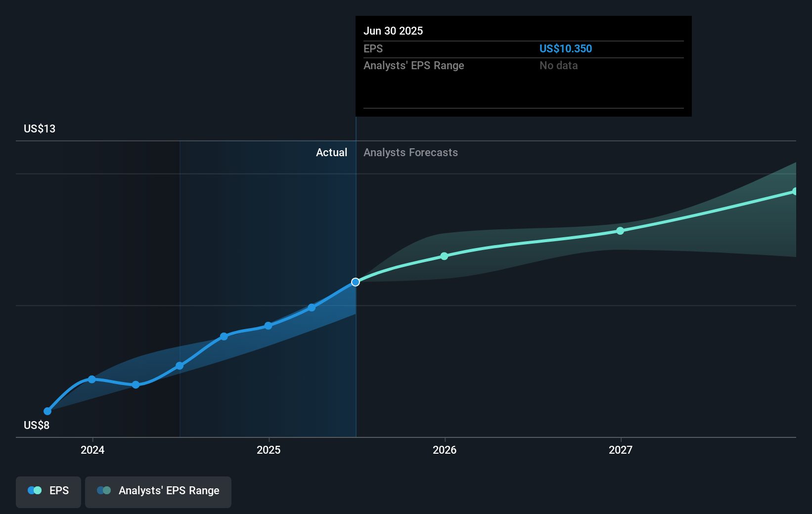Toggle the Analysts' EPS Range legend button

158,491
